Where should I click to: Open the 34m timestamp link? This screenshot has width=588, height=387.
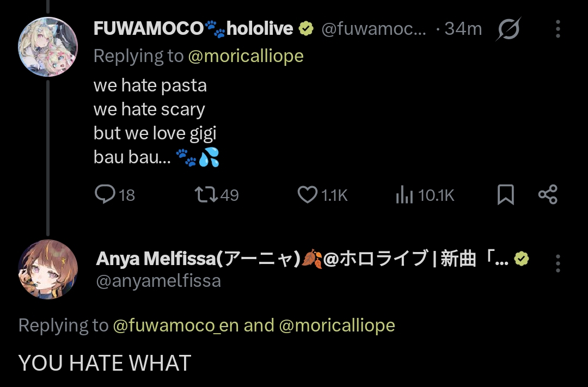click(x=463, y=29)
